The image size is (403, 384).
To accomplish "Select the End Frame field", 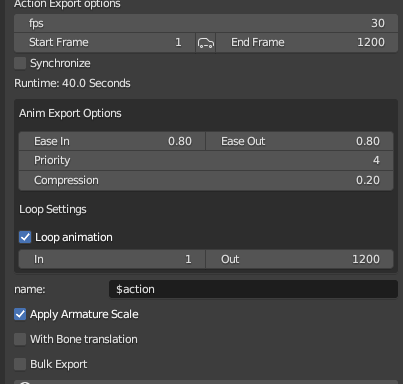I will pyautogui.click(x=307, y=43).
